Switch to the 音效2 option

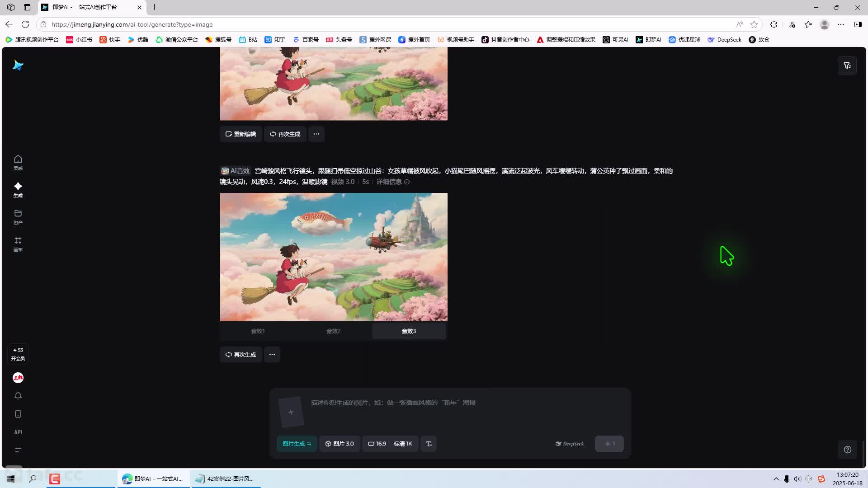coord(334,331)
